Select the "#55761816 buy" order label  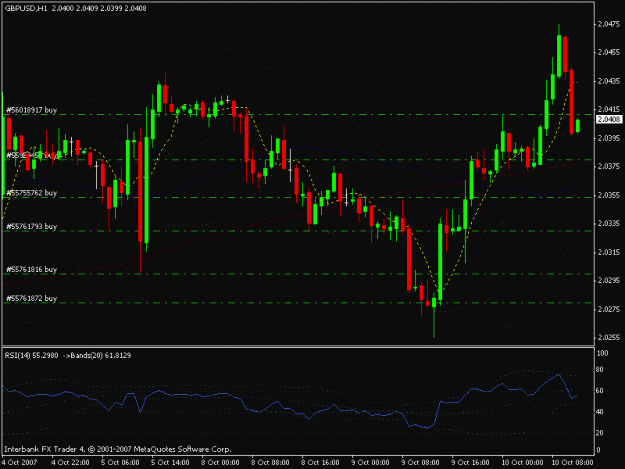(x=31, y=269)
